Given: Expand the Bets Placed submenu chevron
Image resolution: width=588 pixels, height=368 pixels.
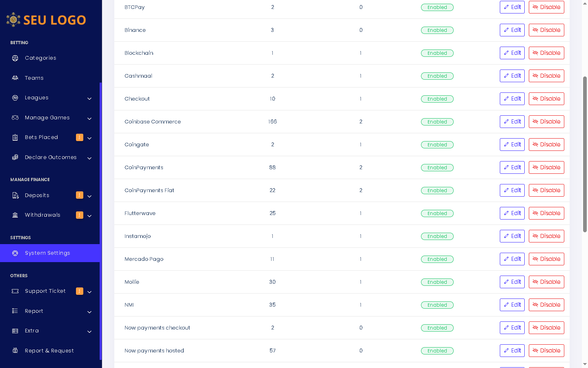Looking at the screenshot, I should click(89, 138).
